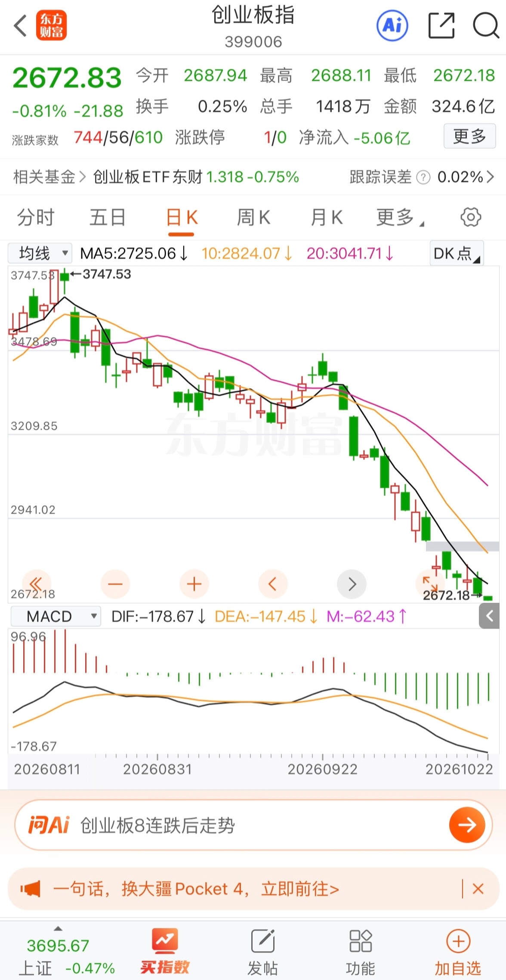
Task: Tap the tracking error help icon
Action: point(423,177)
